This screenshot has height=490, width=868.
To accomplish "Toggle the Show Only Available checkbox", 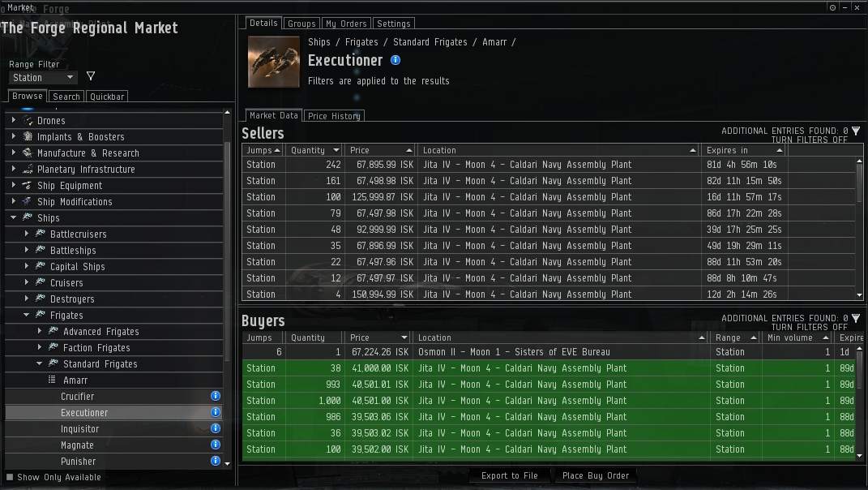I will (10, 477).
